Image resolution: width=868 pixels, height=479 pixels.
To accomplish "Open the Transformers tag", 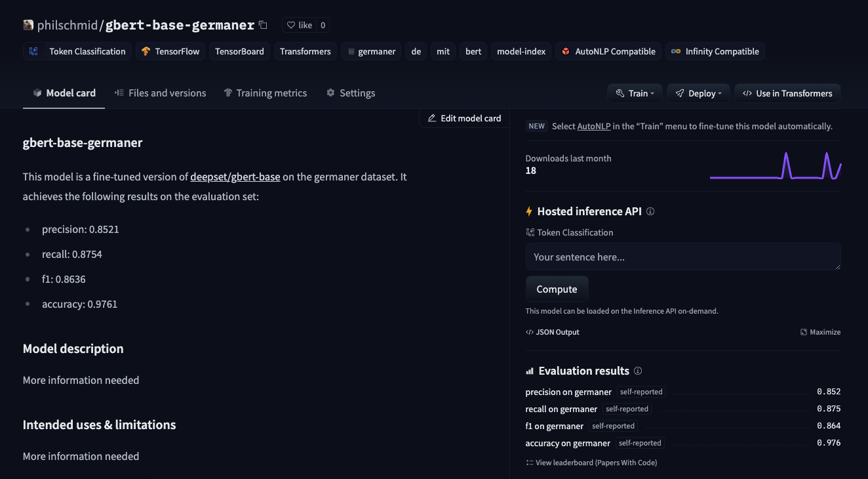I will [305, 51].
